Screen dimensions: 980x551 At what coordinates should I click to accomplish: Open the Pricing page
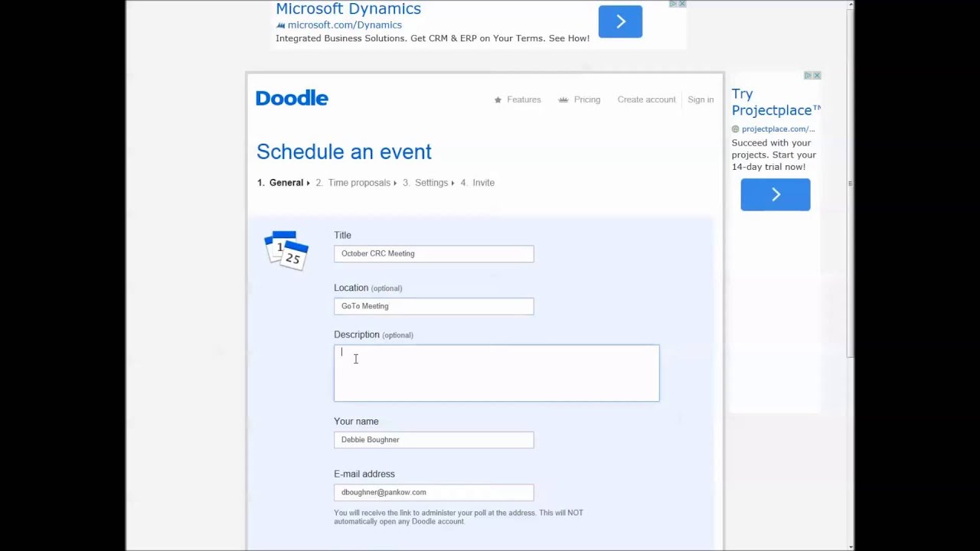[587, 99]
